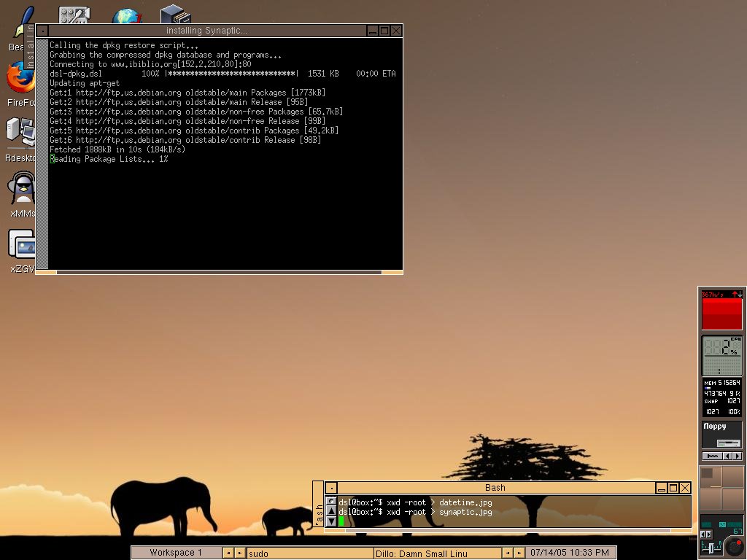Click the floppy mount dockapp
Viewport: 747px width, 560px height.
pos(721,435)
